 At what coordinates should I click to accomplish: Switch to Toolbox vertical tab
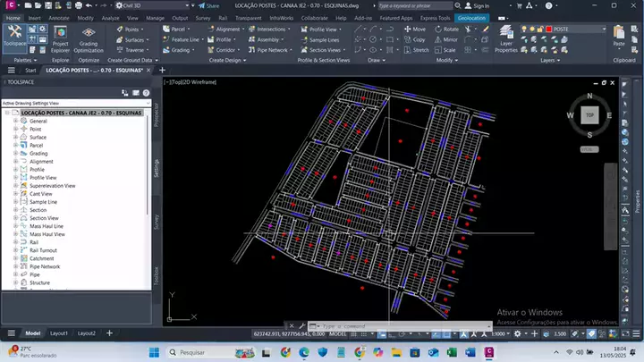tap(156, 276)
